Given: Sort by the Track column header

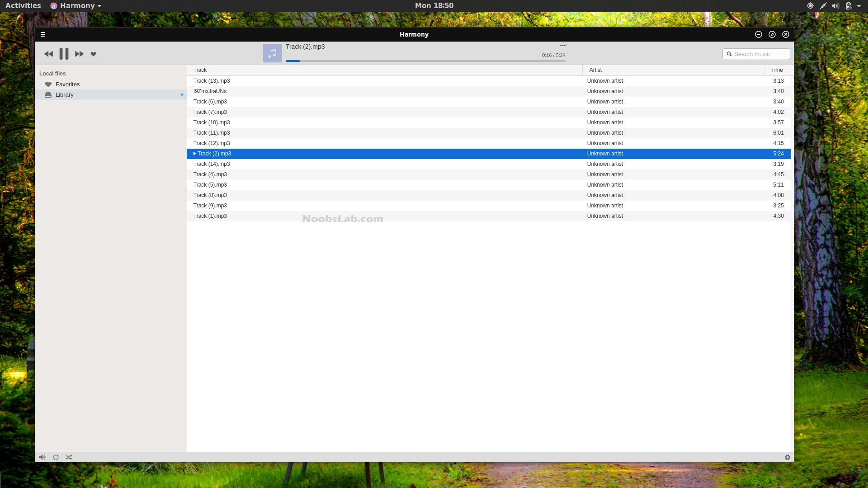Looking at the screenshot, I should pyautogui.click(x=384, y=70).
